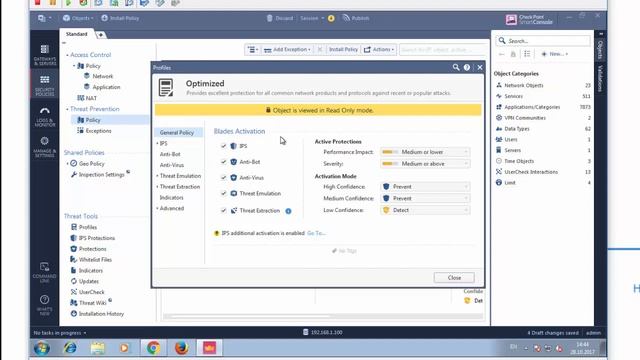Open Profiles in Threat Tools
Image resolution: width=640 pixels, height=360 pixels.
click(84, 227)
